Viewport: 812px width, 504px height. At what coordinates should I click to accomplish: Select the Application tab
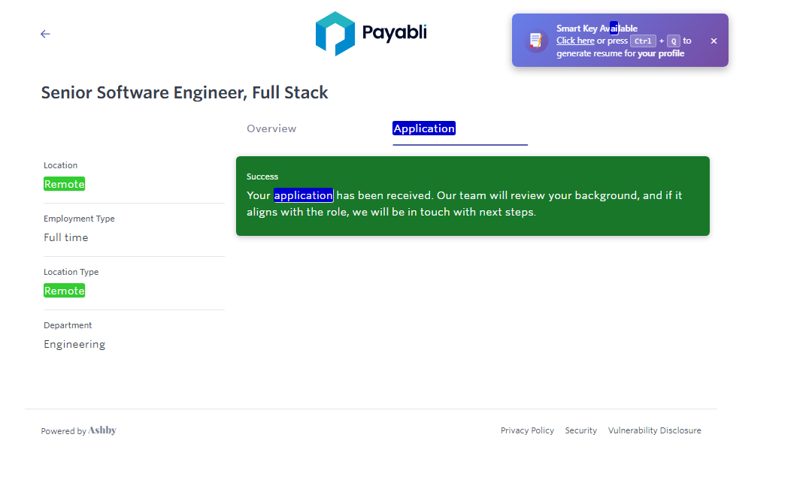pos(424,128)
